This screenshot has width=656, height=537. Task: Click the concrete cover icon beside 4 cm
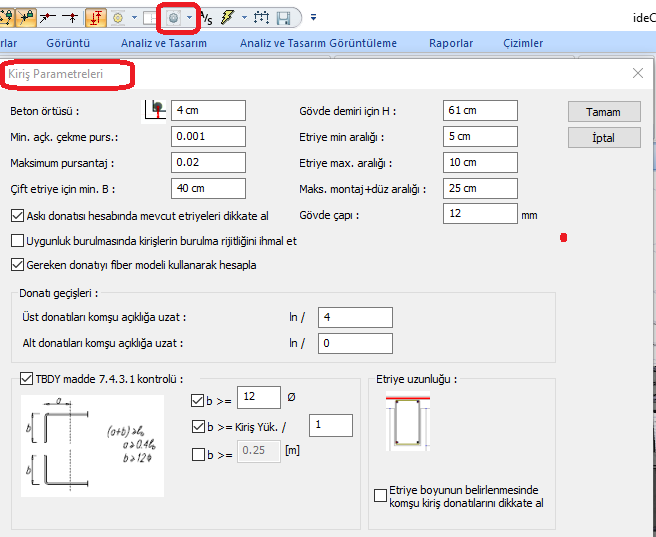[x=155, y=110]
